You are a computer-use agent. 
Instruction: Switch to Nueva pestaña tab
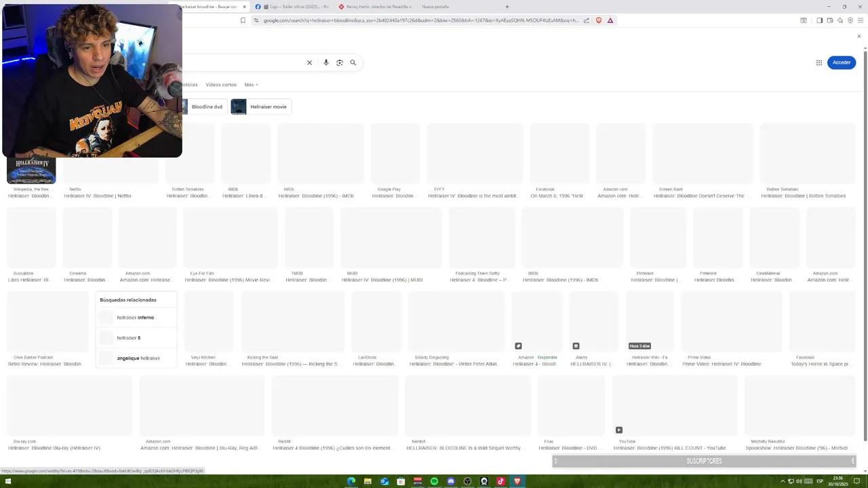435,7
